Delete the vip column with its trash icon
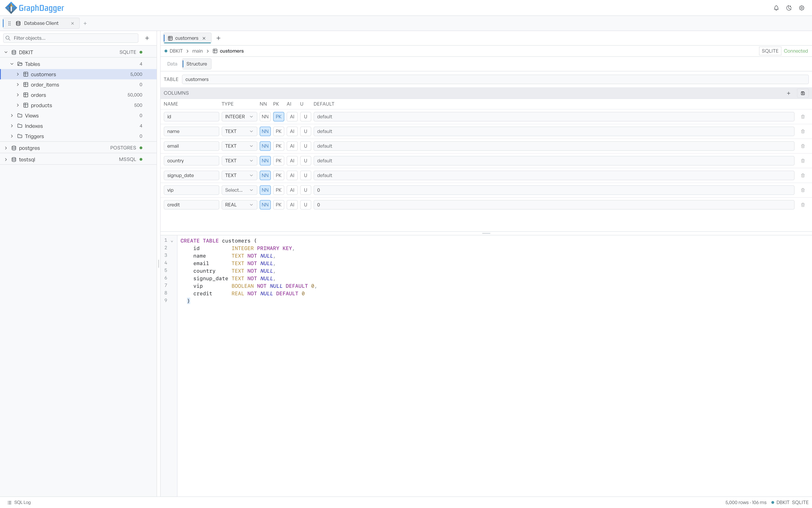This screenshot has width=812, height=508. point(803,190)
